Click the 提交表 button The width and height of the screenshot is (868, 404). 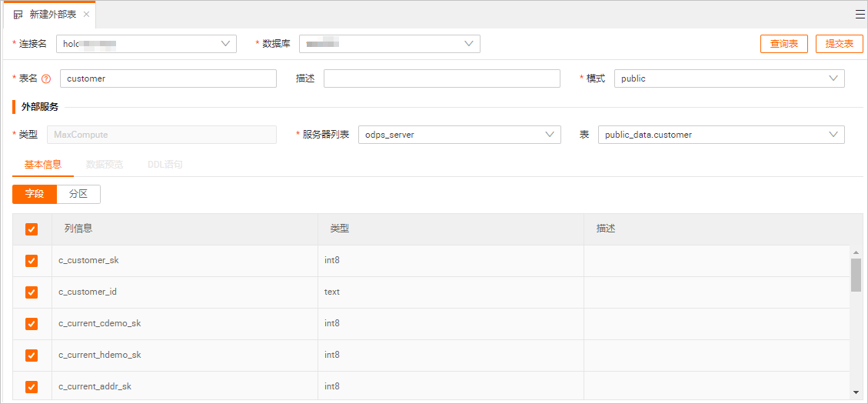point(840,44)
